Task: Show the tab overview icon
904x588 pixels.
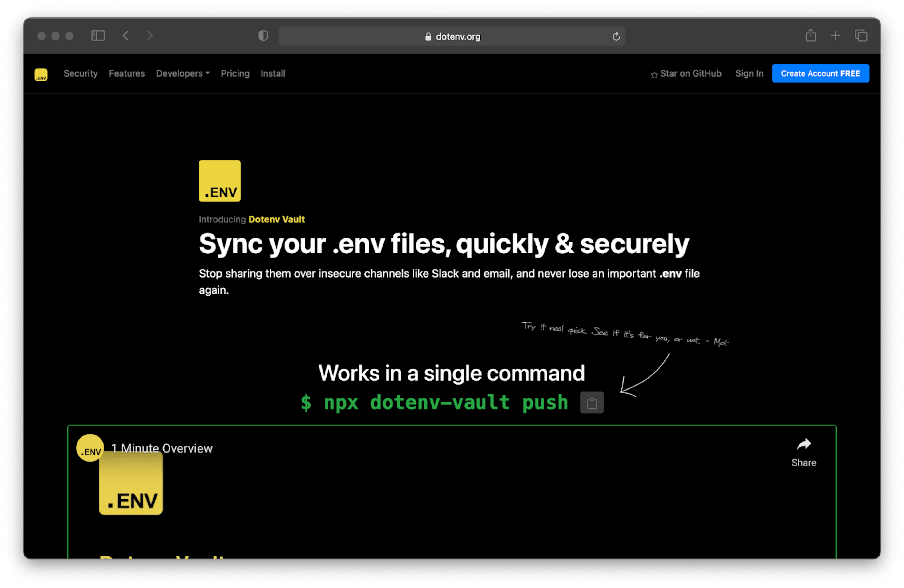Action: tap(861, 36)
